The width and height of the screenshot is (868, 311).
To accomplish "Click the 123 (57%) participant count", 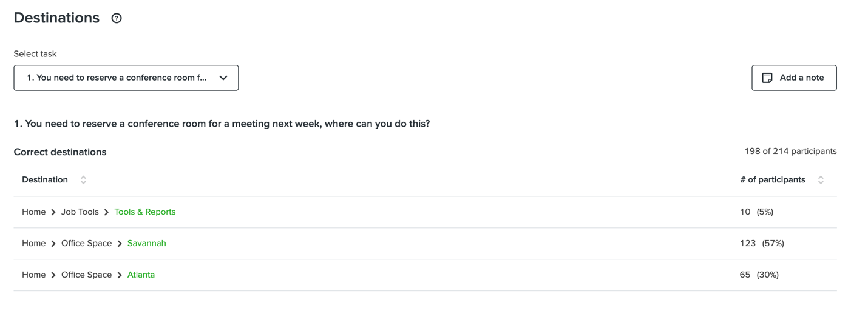I will coord(762,244).
